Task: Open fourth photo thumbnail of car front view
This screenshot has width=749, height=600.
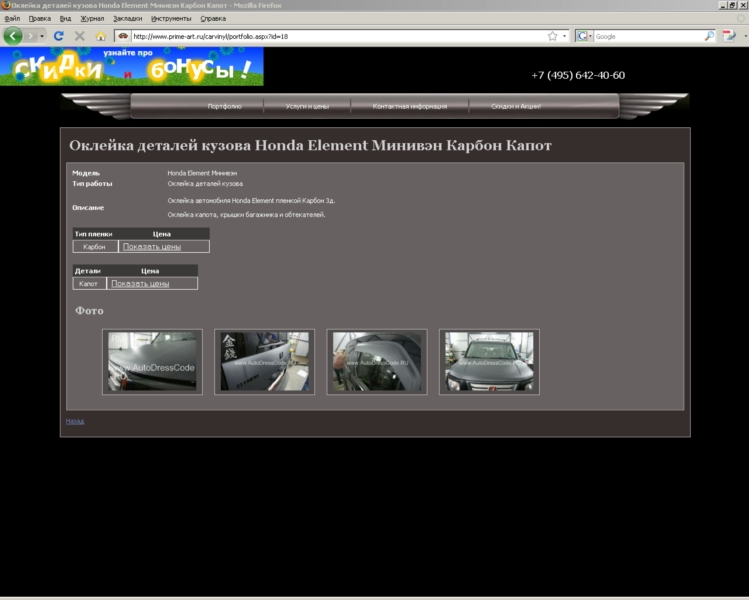Action: [490, 362]
